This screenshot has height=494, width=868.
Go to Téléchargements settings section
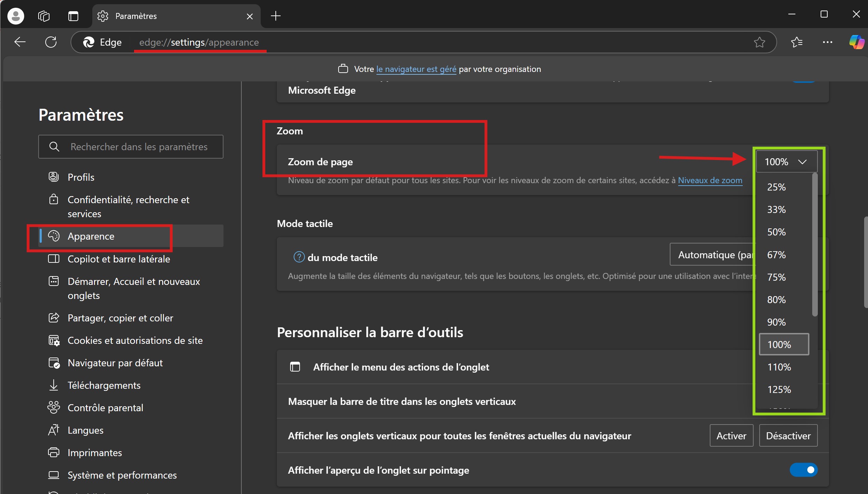[104, 385]
